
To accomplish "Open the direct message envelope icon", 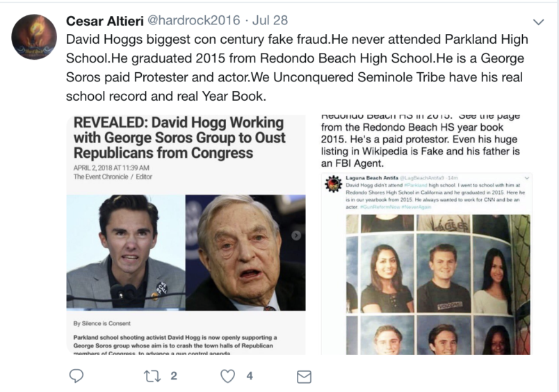I will [x=304, y=377].
